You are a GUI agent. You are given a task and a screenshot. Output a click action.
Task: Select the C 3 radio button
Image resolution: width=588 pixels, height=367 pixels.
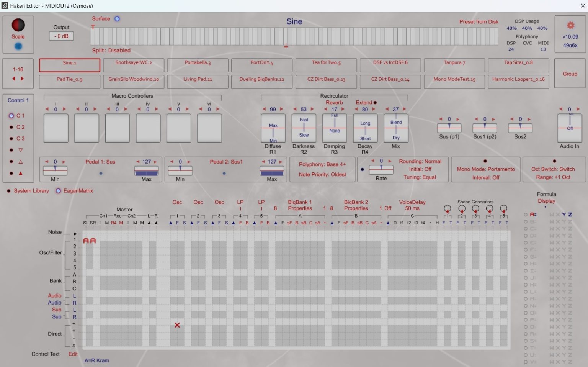coord(11,139)
